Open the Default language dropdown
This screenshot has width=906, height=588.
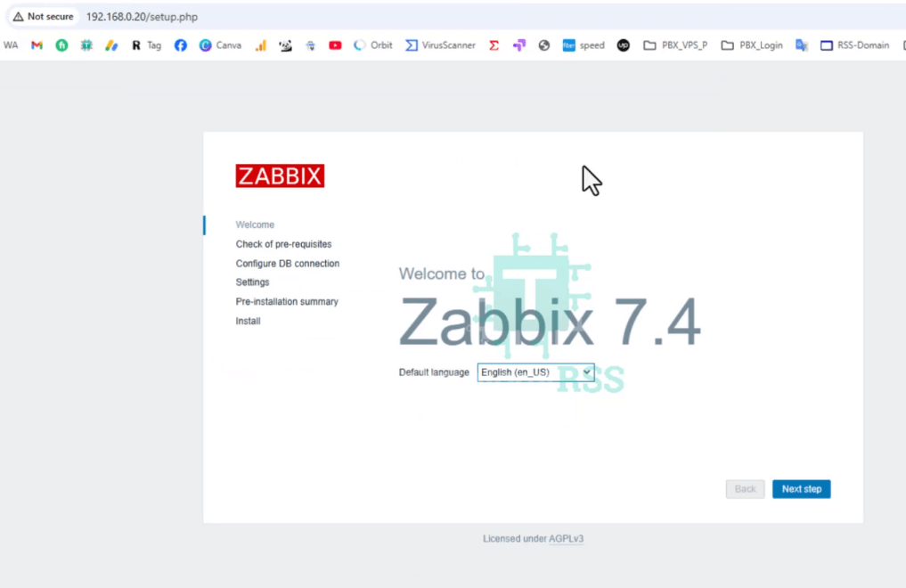pos(535,372)
